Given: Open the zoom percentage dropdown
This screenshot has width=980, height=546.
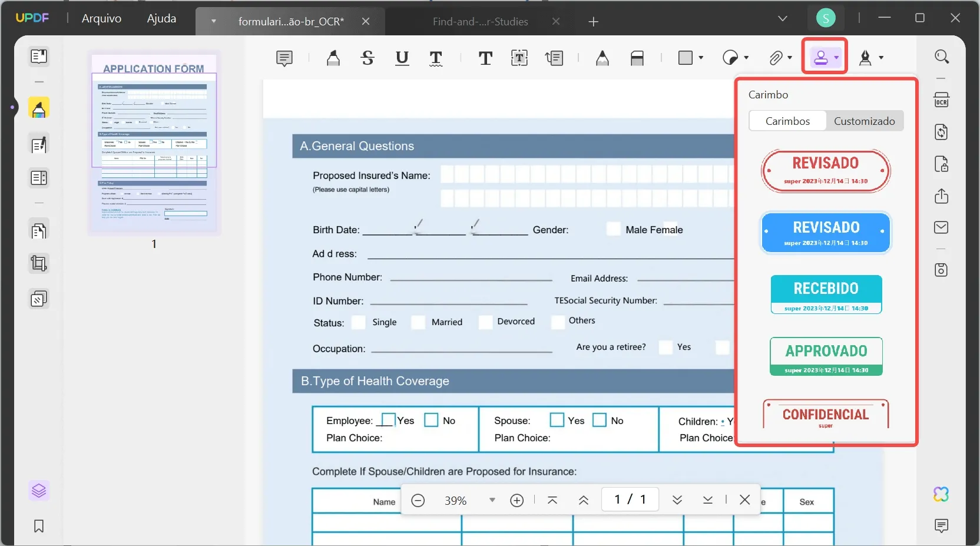Looking at the screenshot, I should 492,500.
